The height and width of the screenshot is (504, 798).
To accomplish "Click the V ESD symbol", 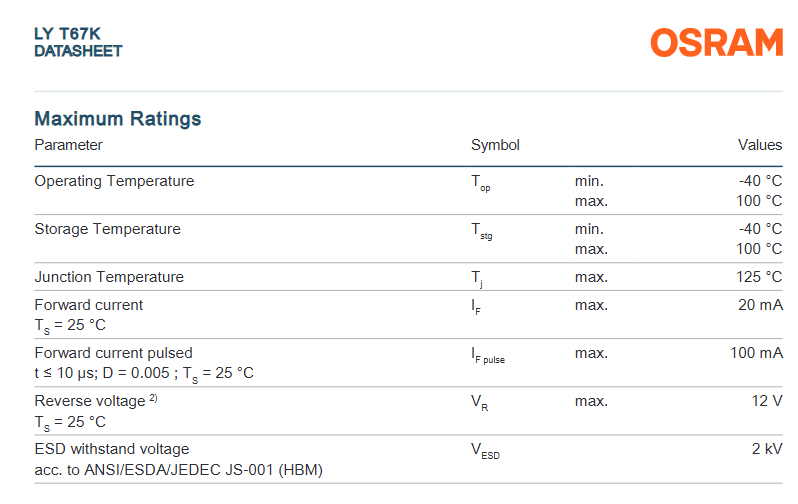I will coord(485,452).
